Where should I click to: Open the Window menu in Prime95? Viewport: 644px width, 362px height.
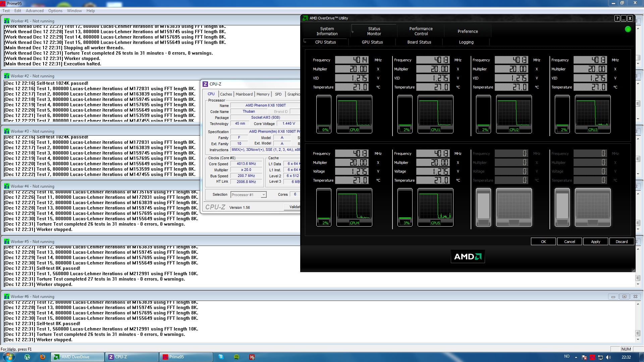pos(74,11)
